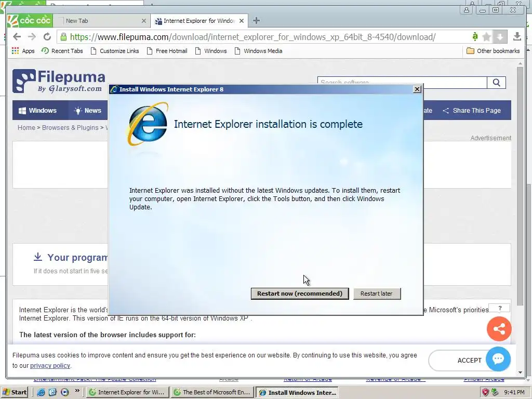
Task: Click the Coc Coc browser logo button
Action: (x=30, y=21)
